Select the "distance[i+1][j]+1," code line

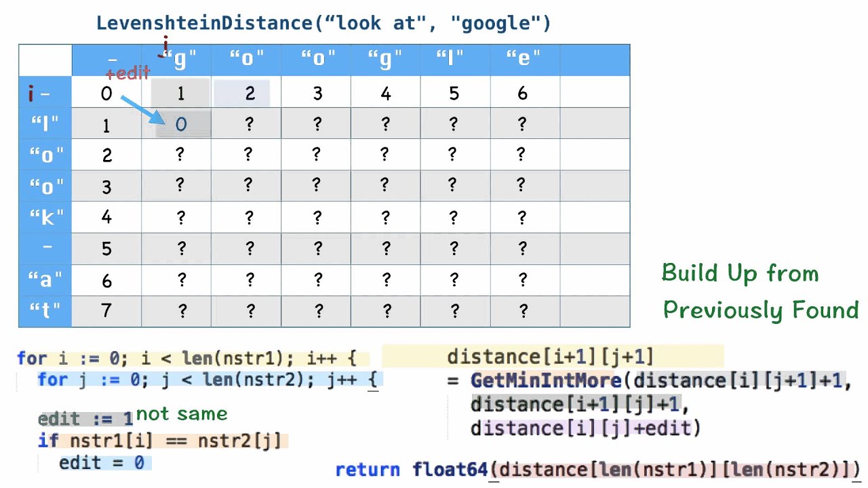[580, 405]
